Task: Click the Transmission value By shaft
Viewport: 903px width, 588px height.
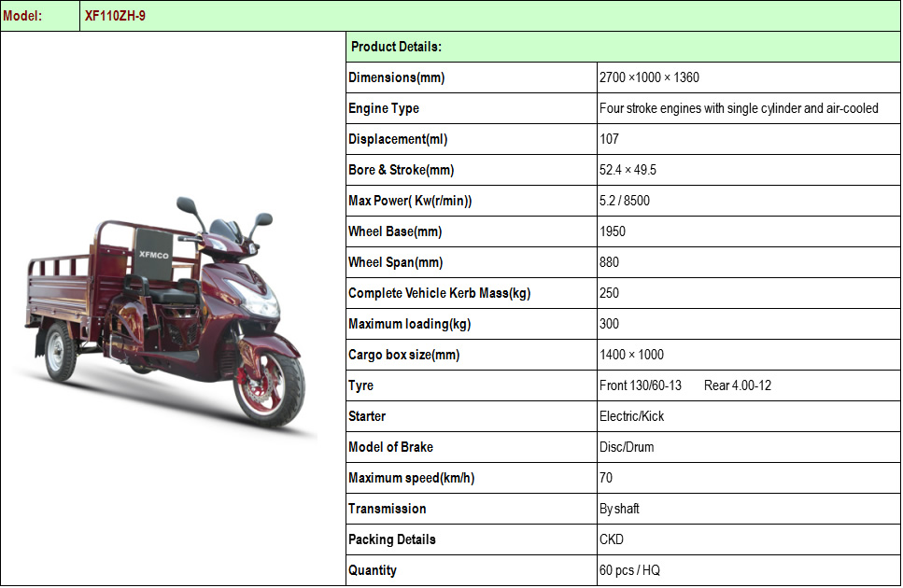Action: 619,509
